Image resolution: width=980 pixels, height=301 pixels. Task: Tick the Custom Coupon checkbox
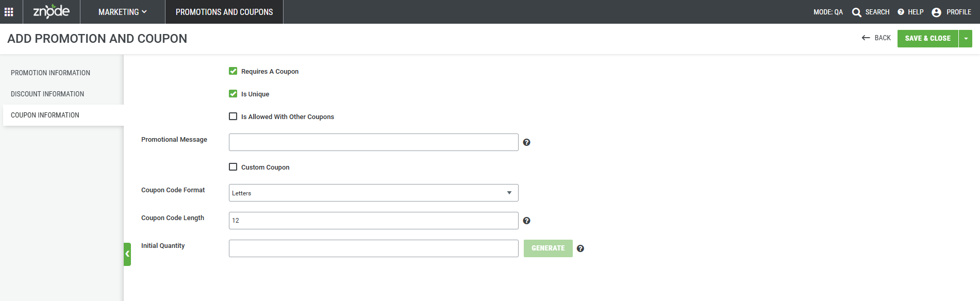(233, 167)
